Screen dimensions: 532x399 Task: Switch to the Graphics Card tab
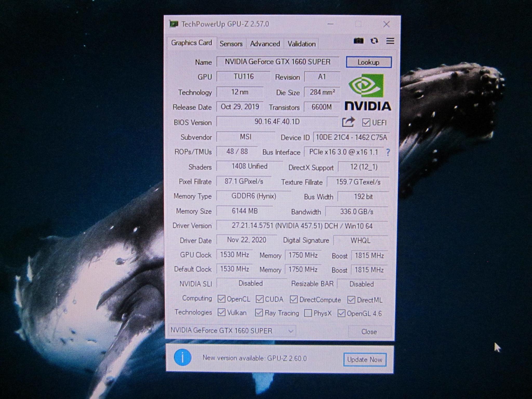click(x=191, y=43)
